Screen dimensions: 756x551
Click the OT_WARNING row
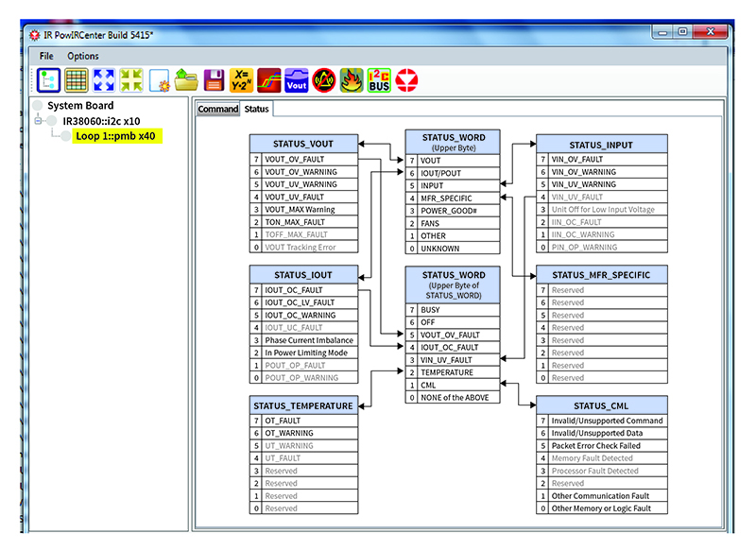point(303,433)
